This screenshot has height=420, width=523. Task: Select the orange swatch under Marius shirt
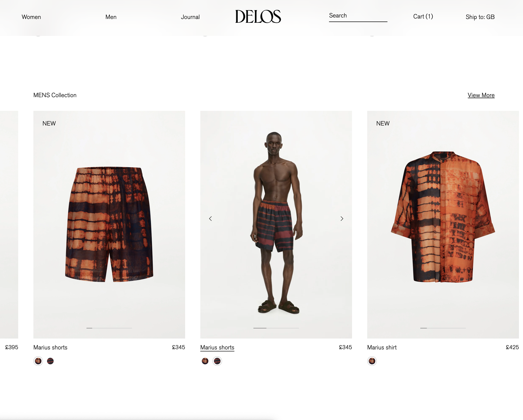tap(372, 361)
